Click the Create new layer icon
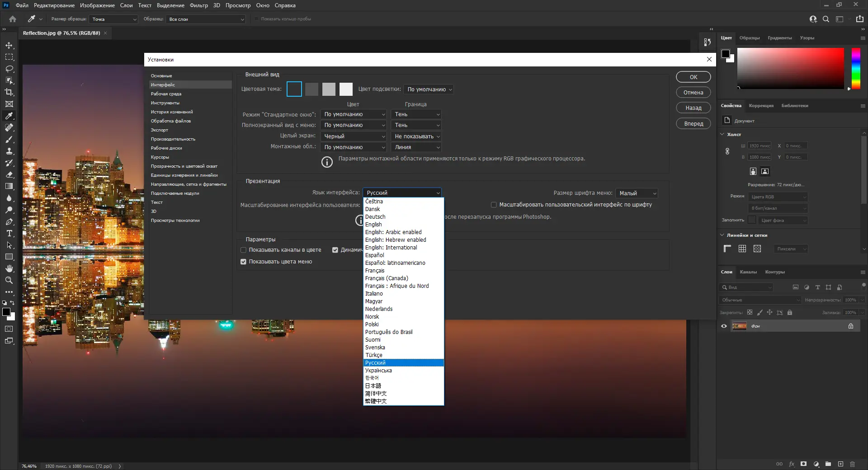 [x=840, y=464]
